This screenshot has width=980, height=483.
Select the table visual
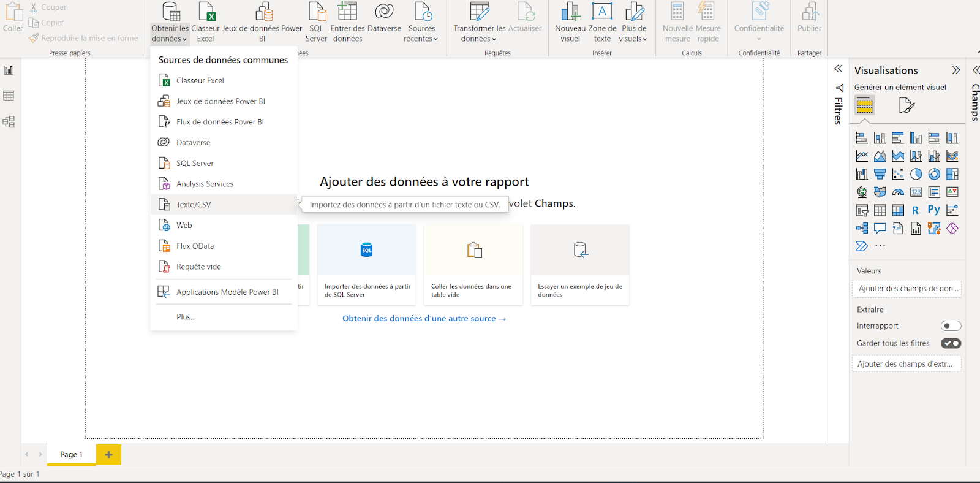click(880, 210)
